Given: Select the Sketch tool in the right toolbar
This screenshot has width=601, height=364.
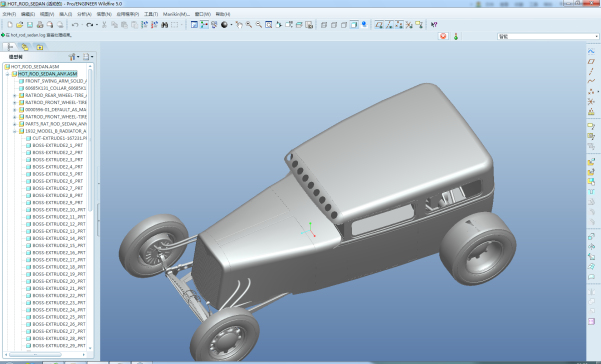Looking at the screenshot, I should tap(591, 51).
